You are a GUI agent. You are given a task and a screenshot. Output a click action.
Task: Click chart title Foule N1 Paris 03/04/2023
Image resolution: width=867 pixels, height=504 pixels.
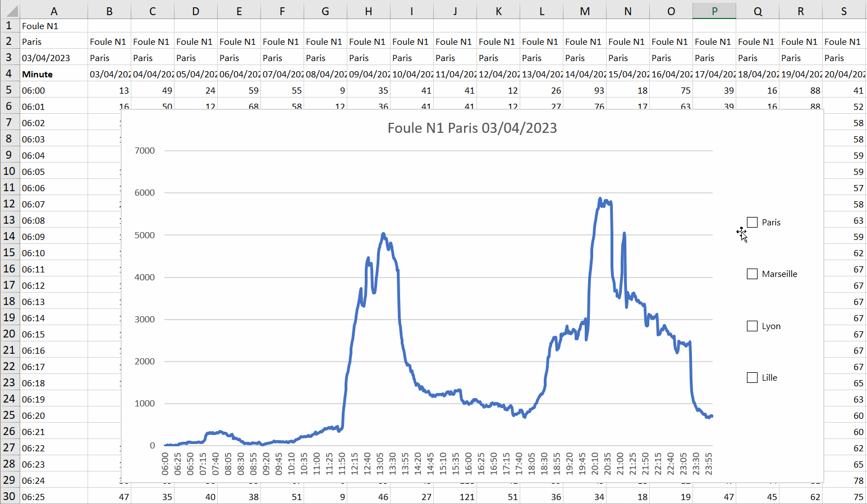click(x=472, y=128)
